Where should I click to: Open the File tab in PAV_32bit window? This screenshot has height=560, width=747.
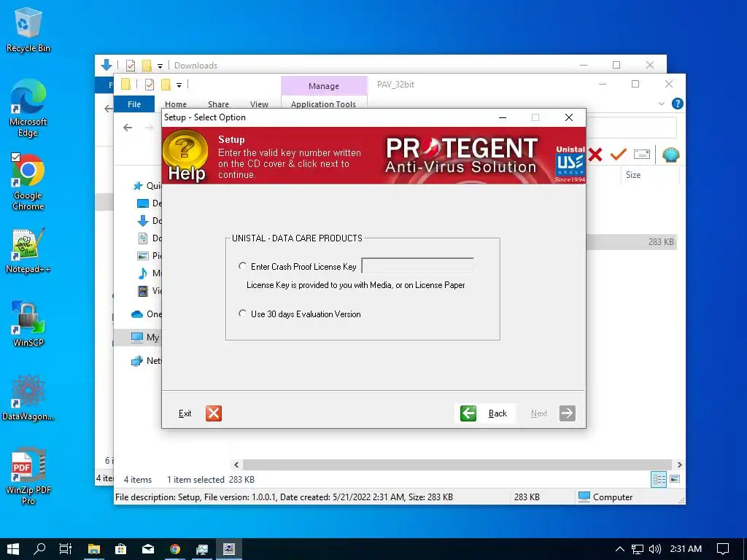click(x=134, y=104)
